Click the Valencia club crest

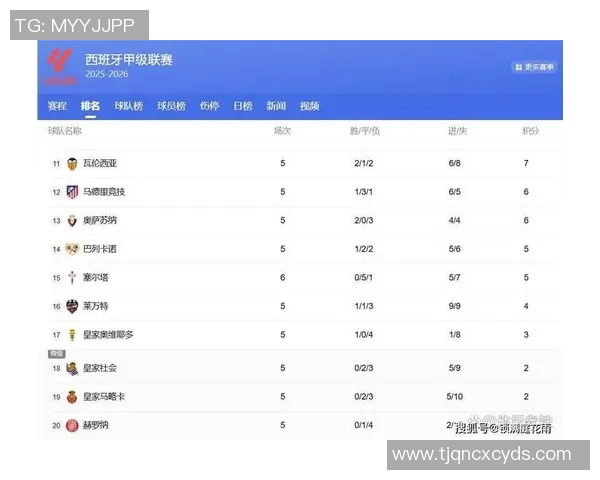click(72, 164)
